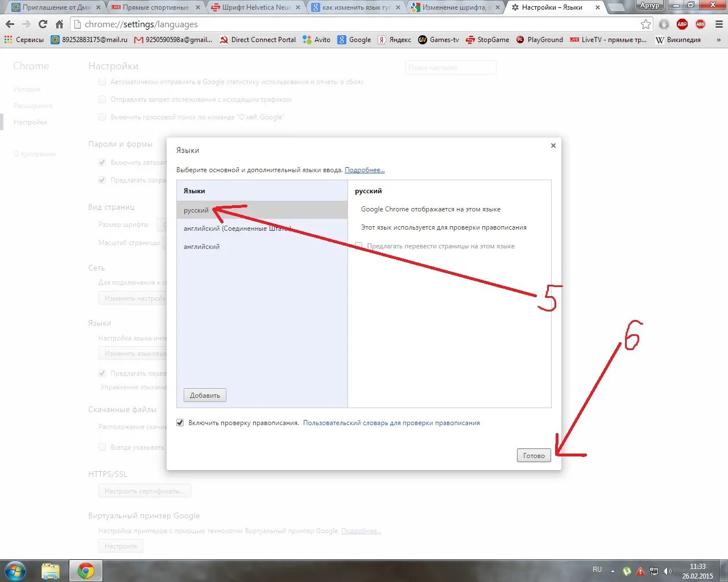Click the Chrome taskbar icon

click(x=85, y=571)
